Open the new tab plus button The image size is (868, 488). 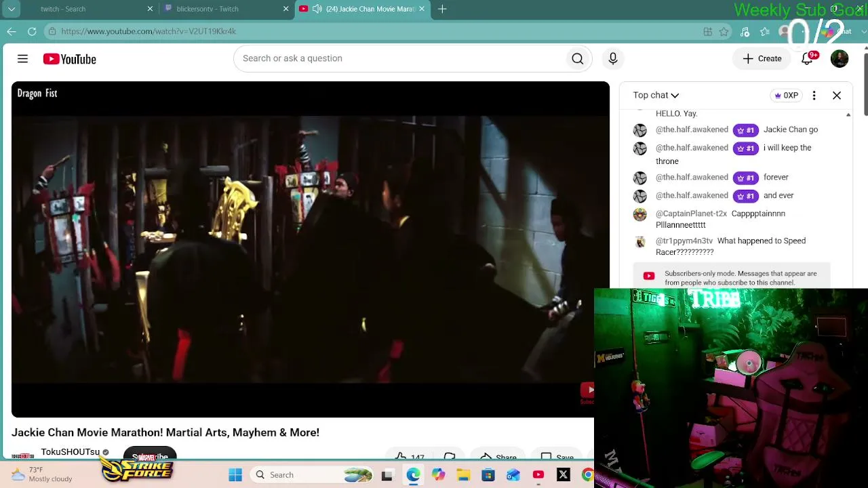[442, 9]
